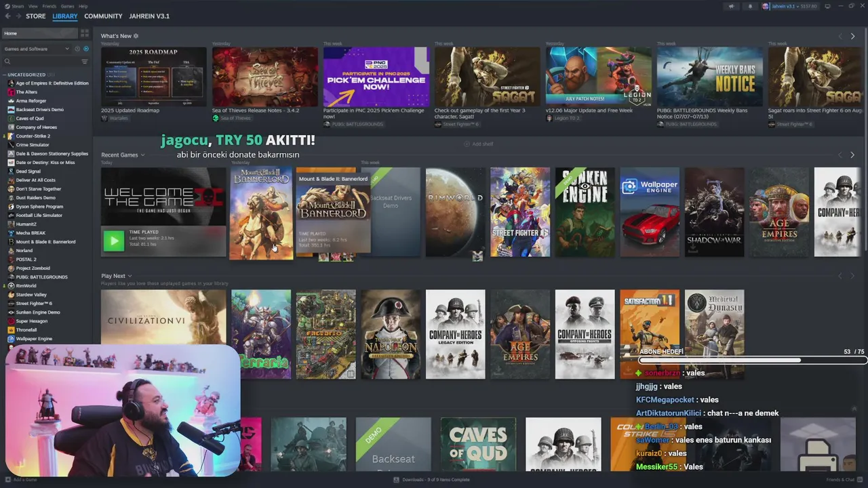This screenshot has height=488, width=868.
Task: Open the notifications bell
Action: (x=750, y=6)
